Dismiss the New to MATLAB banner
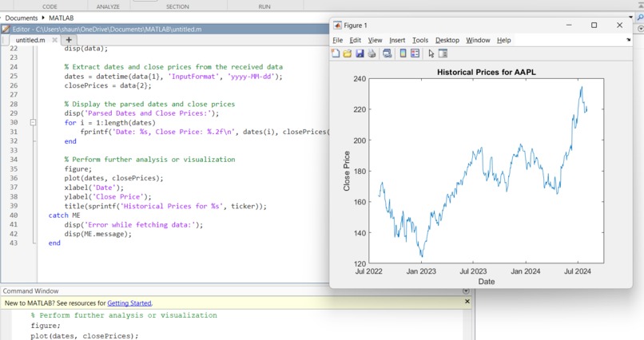Image resolution: width=644 pixels, height=340 pixels. (x=467, y=302)
